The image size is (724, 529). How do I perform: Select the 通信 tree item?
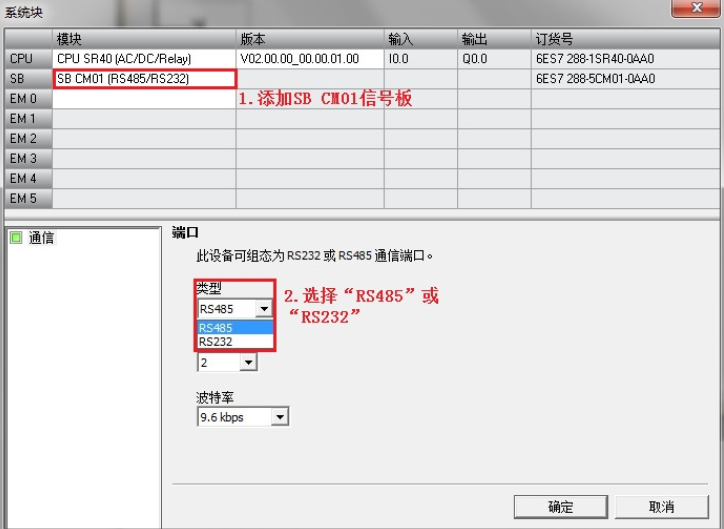tap(41, 238)
